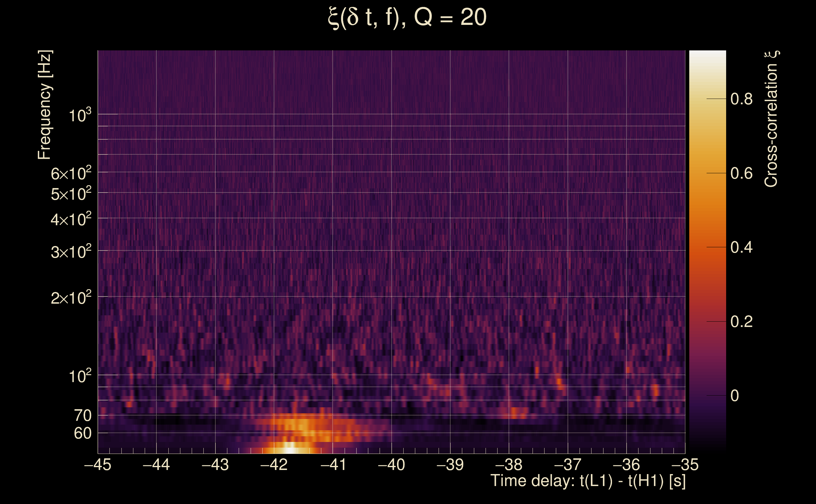Screen dimensions: 816x504
Task: Click the 0.8 mark on the colorbar
Action: [x=741, y=99]
